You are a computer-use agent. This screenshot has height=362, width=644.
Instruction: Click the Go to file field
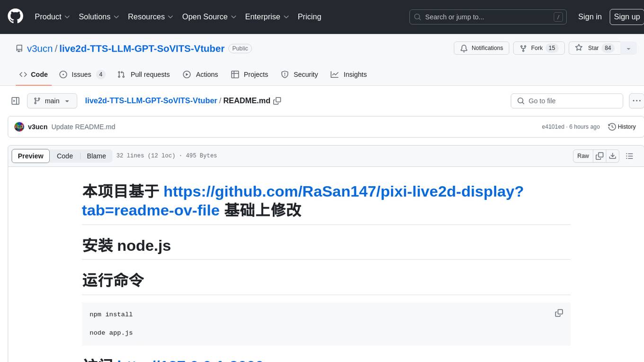567,101
